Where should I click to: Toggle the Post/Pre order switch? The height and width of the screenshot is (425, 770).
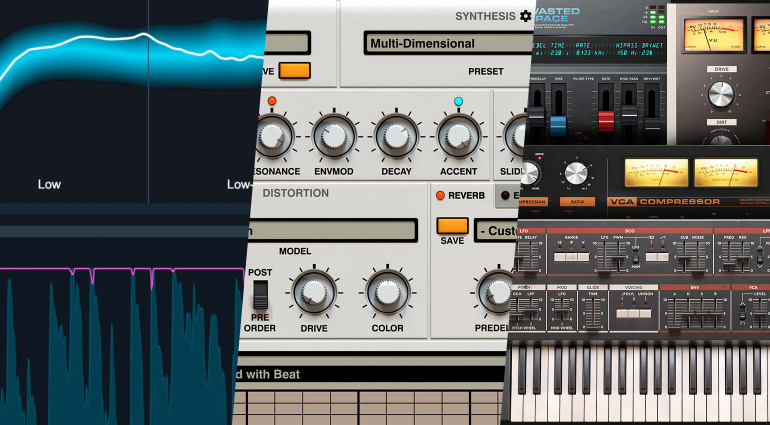[x=260, y=293]
